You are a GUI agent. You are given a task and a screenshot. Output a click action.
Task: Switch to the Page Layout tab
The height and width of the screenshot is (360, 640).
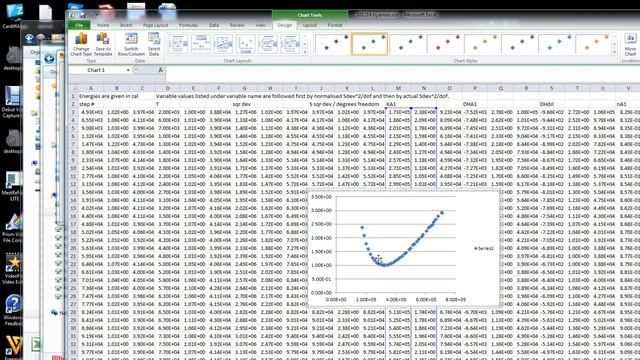pos(156,25)
